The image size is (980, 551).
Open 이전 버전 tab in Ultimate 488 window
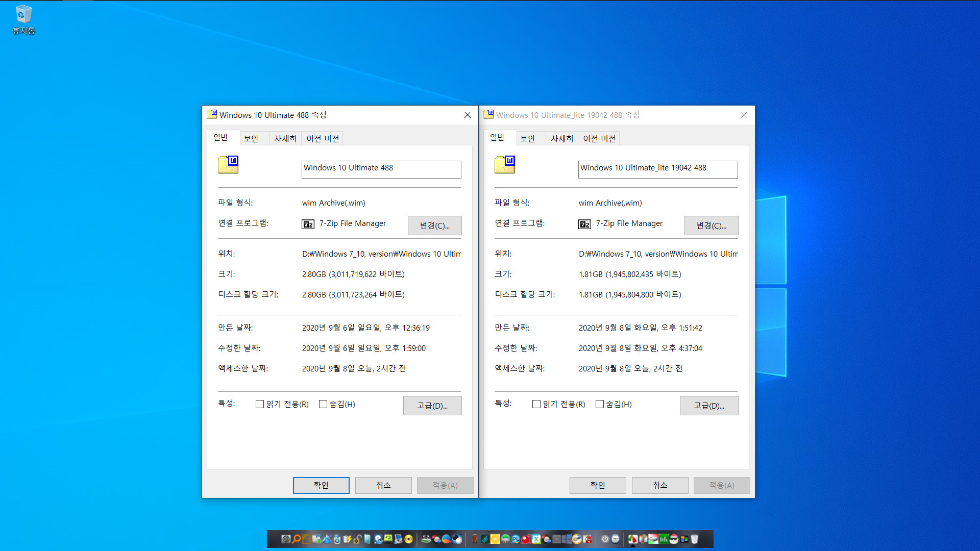point(323,138)
